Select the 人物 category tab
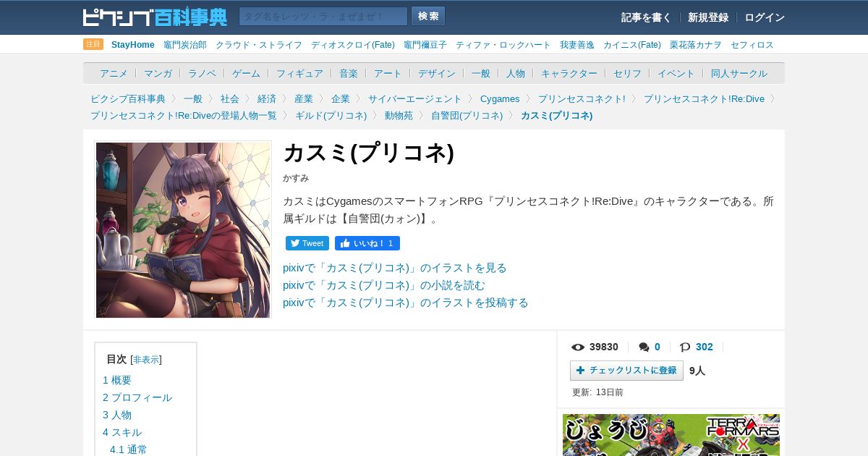 click(516, 74)
